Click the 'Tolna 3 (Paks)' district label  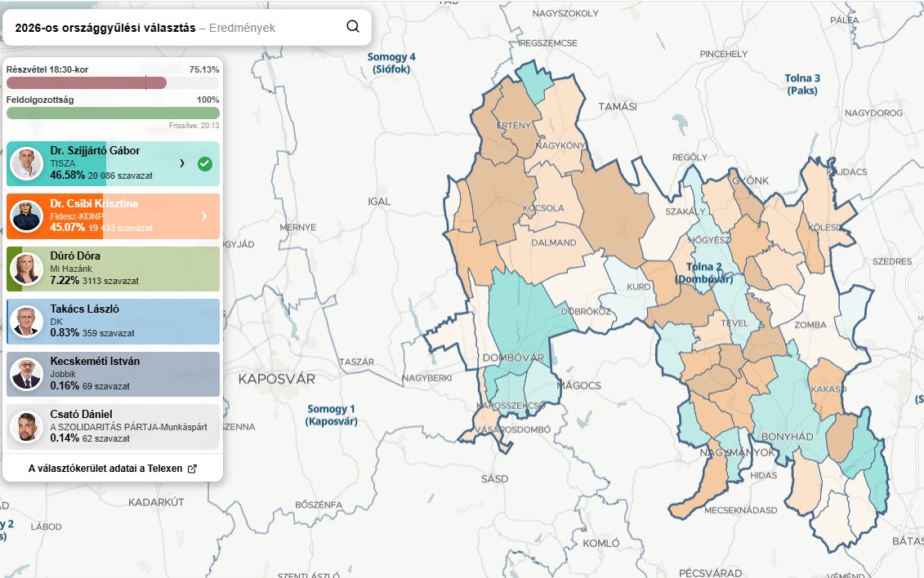point(803,83)
